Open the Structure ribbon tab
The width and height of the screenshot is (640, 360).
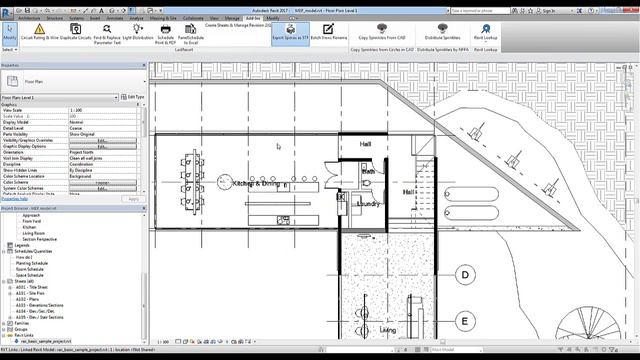[55, 18]
